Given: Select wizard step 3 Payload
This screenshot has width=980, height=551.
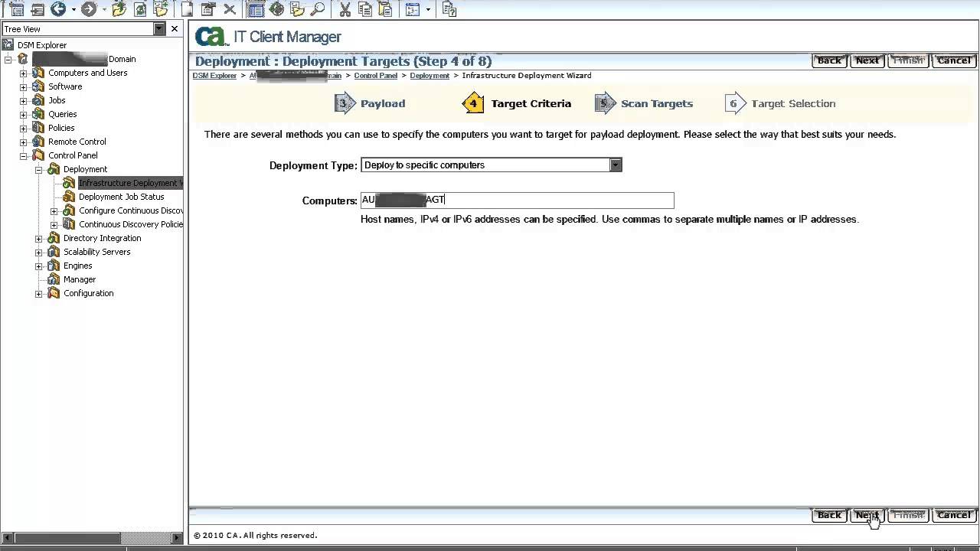Looking at the screenshot, I should click(371, 103).
